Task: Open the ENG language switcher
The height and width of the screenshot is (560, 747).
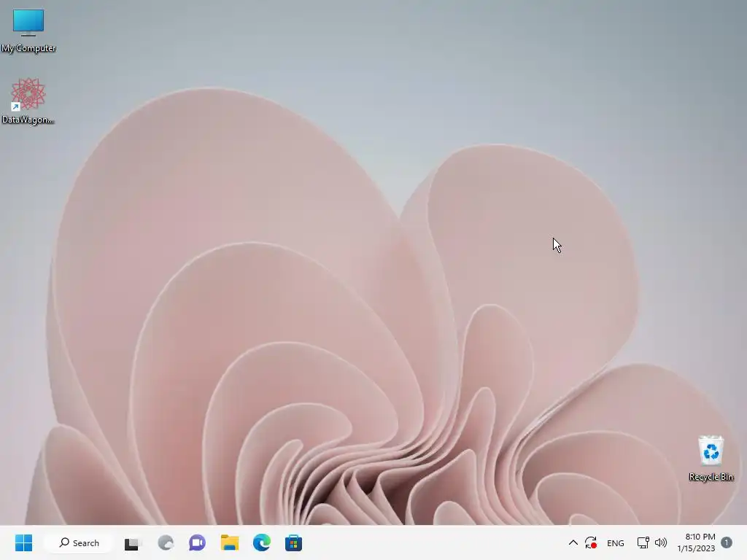Action: point(616,543)
